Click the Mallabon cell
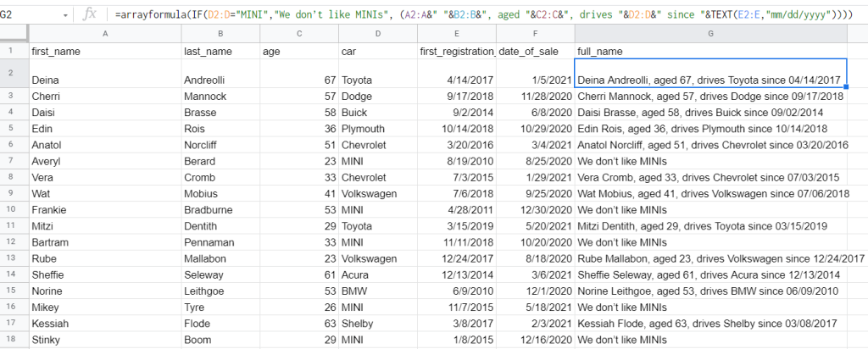 pos(220,259)
